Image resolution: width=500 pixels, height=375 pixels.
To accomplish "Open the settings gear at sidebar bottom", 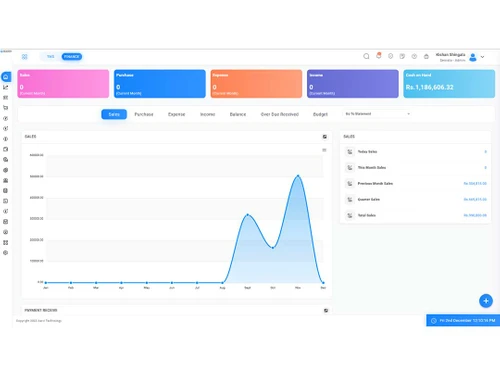I will (6, 253).
